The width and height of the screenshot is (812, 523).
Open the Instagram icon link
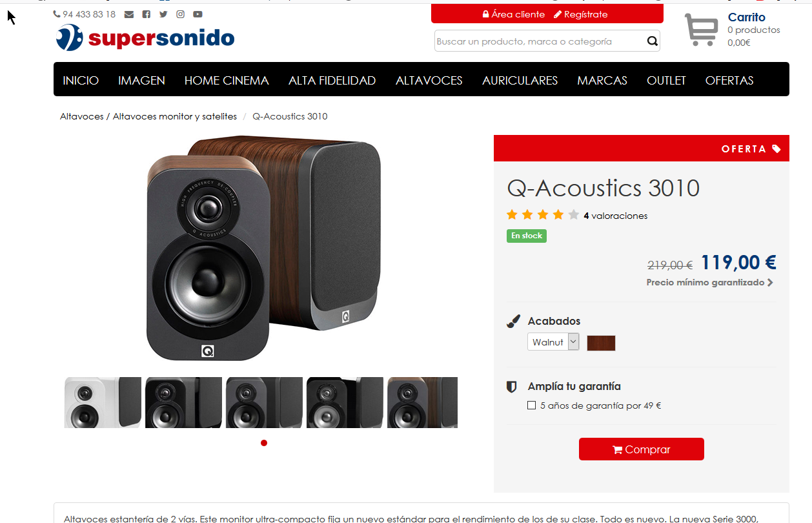tap(181, 14)
